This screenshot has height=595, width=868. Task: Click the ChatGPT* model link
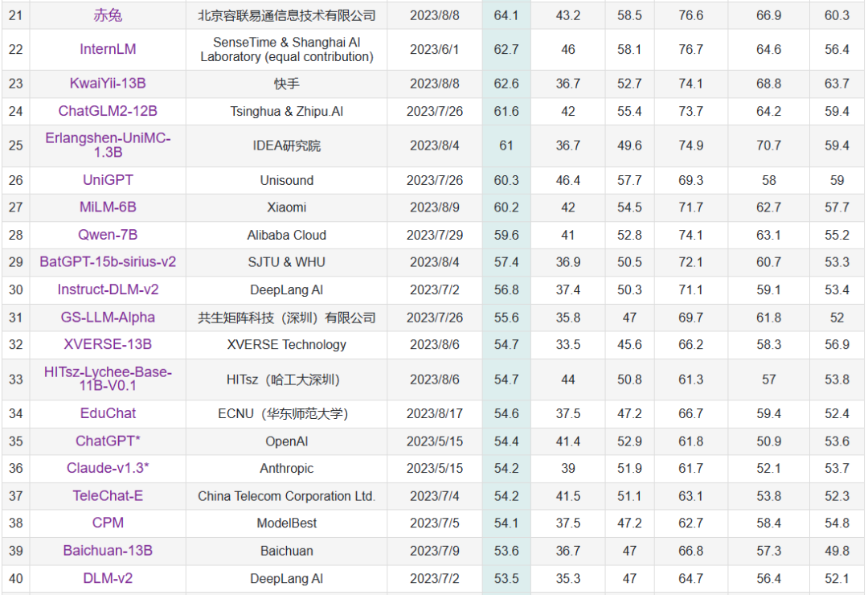coord(108,441)
